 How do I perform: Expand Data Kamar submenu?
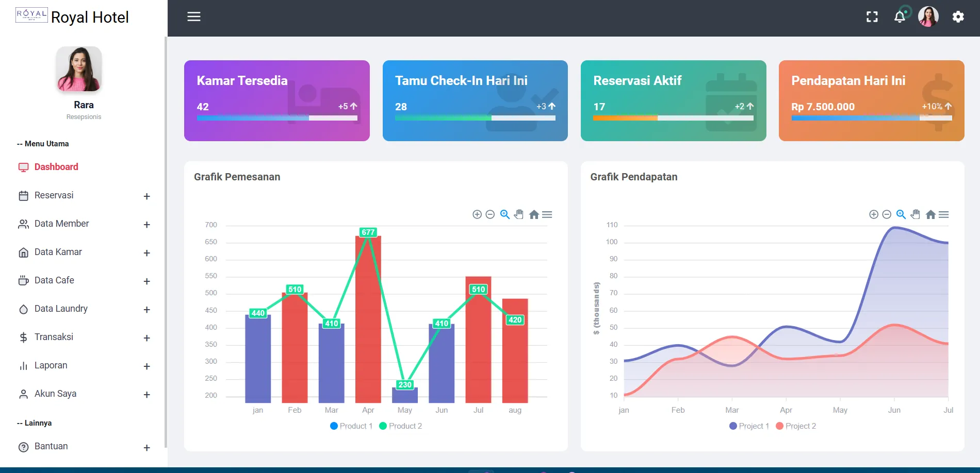coord(146,253)
